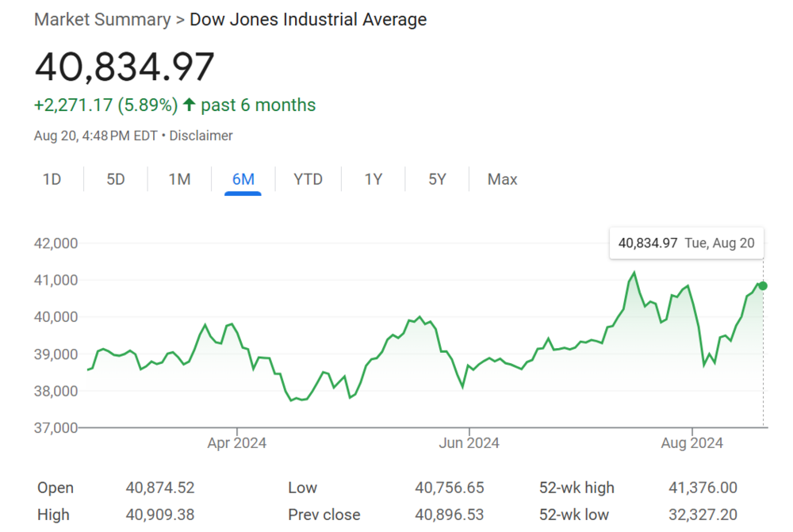Switch chart to YTD range
The height and width of the screenshot is (532, 793).
click(x=308, y=179)
